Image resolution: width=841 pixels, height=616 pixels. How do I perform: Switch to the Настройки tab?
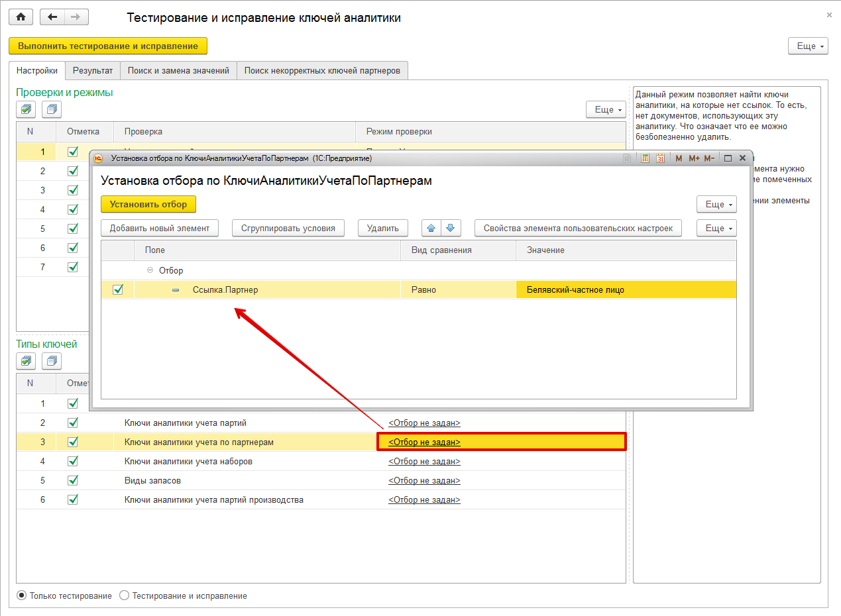point(37,70)
